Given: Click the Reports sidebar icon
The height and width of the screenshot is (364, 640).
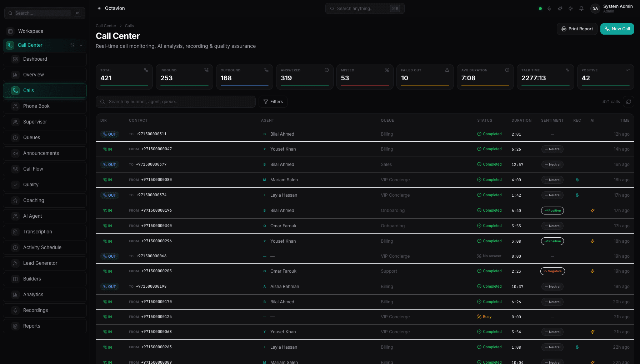Looking at the screenshot, I should [x=15, y=326].
